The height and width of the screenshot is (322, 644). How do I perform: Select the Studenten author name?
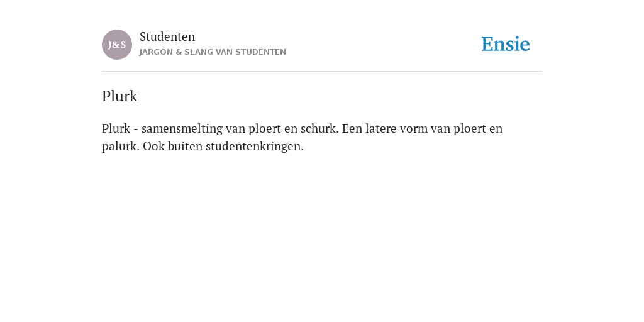(167, 36)
